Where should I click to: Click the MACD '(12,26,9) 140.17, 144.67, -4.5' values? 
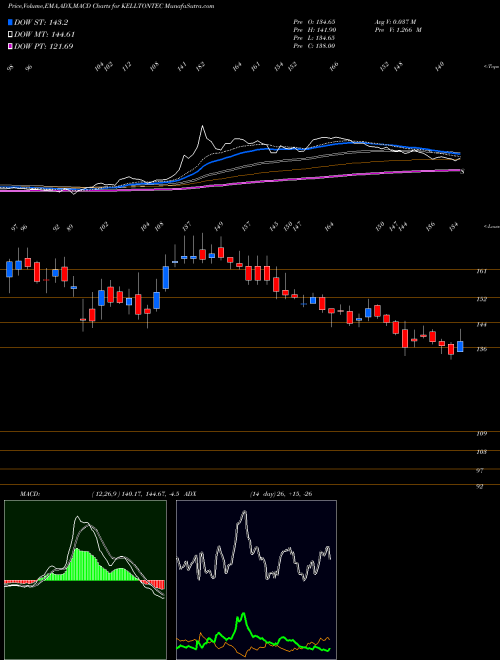(136, 494)
